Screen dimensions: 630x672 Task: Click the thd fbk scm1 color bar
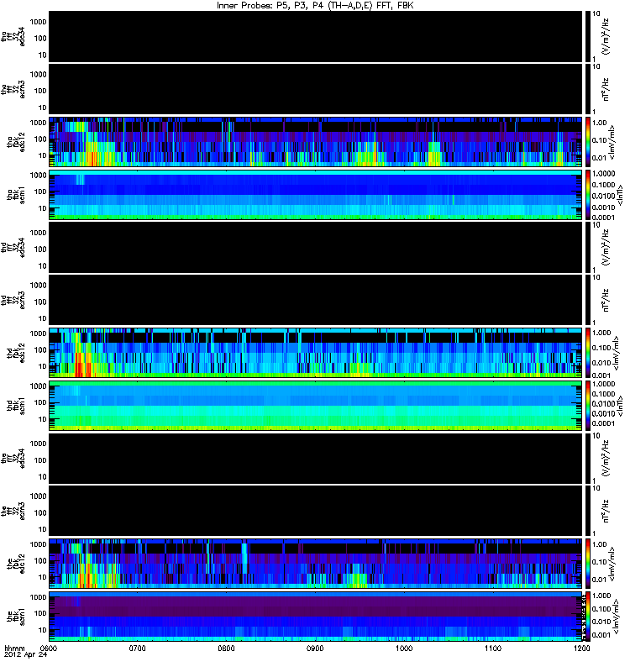587,406
